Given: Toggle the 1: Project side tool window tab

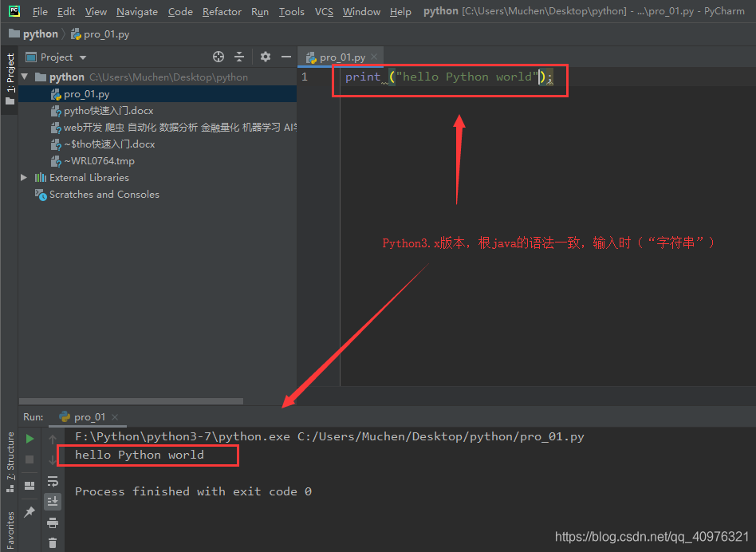Looking at the screenshot, I should pos(10,80).
